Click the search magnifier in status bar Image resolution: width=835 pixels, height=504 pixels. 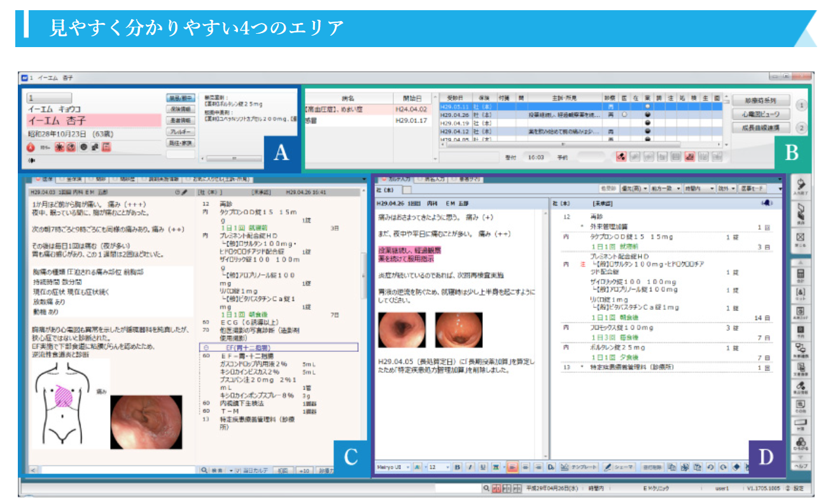click(487, 489)
